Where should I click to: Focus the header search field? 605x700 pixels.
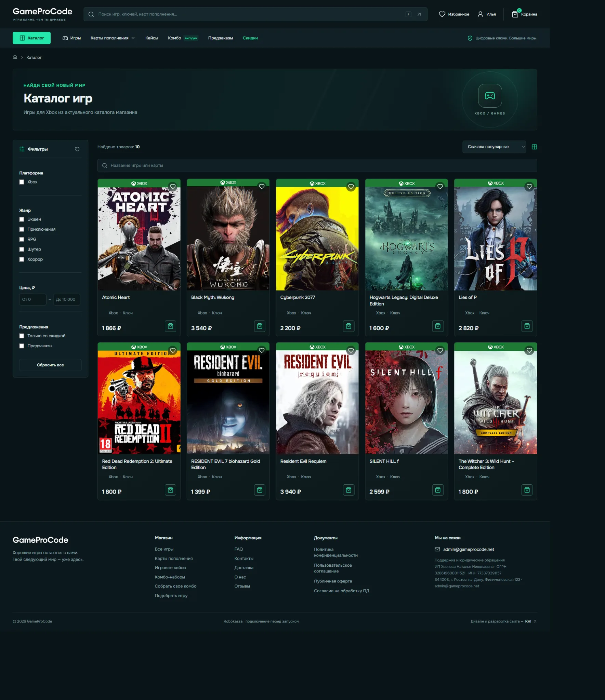pyautogui.click(x=255, y=14)
